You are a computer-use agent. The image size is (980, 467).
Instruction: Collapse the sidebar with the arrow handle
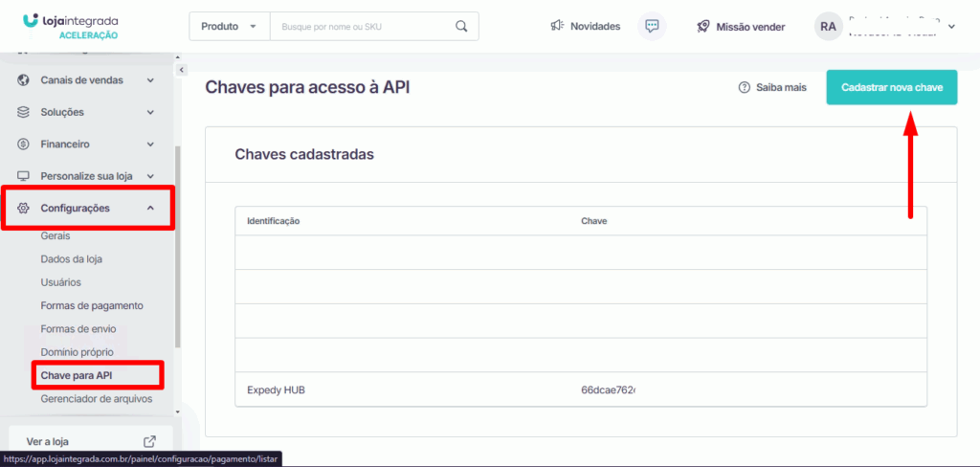pos(181,70)
